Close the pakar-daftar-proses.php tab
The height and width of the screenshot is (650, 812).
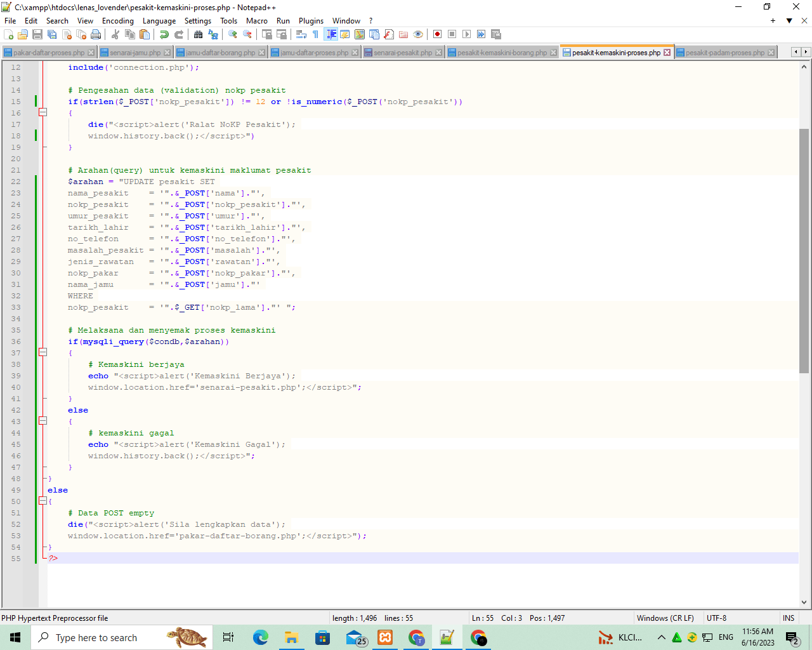91,53
